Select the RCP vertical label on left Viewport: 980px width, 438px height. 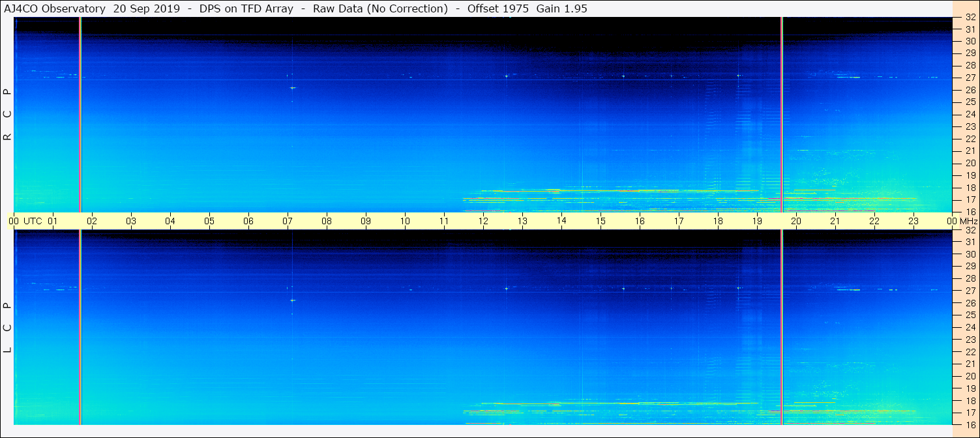click(x=8, y=115)
